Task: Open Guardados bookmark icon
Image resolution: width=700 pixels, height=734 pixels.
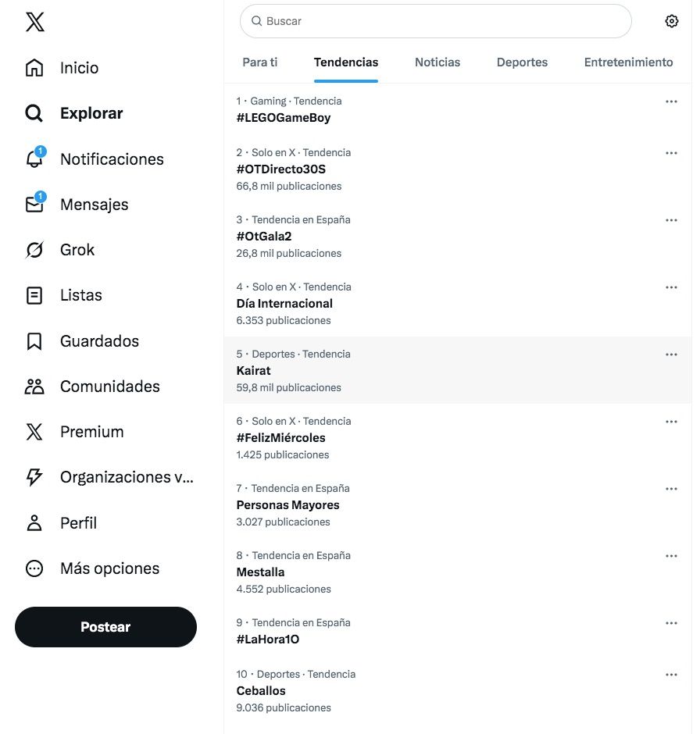Action: click(x=34, y=341)
